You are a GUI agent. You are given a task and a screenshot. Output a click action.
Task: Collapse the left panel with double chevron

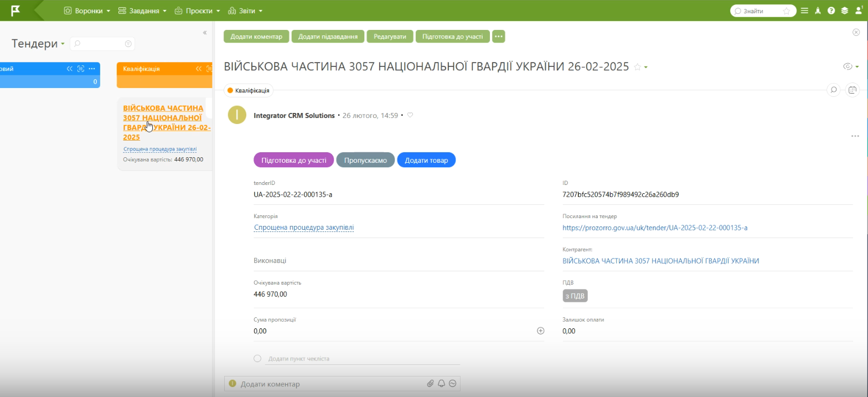click(x=205, y=33)
